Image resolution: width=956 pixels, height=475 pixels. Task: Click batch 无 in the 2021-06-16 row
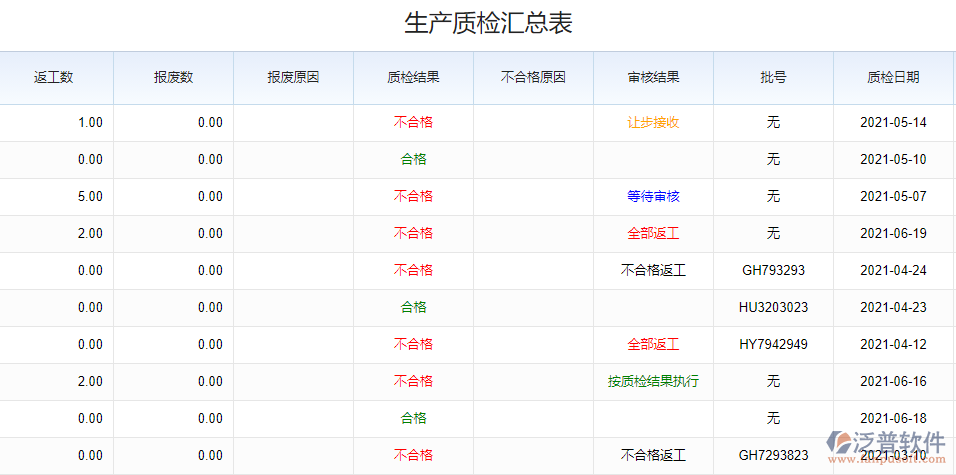tap(773, 382)
